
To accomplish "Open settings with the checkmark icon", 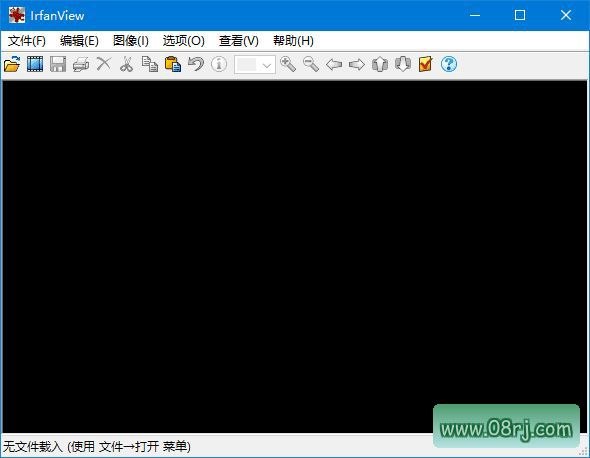I will [x=426, y=64].
